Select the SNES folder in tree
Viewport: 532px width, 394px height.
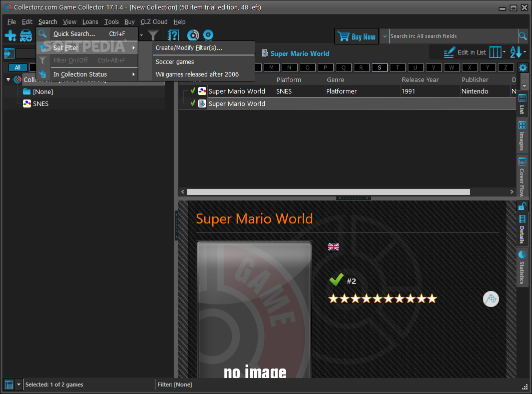[x=41, y=104]
